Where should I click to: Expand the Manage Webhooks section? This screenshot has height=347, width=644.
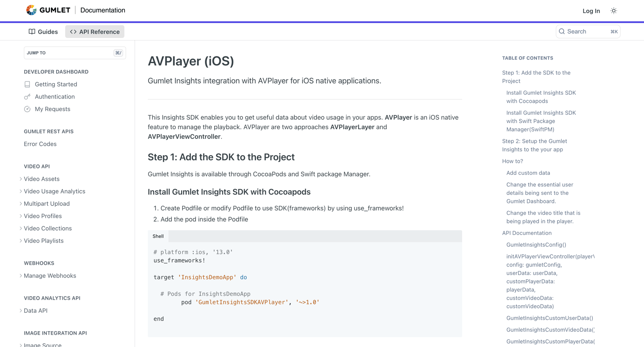[21, 276]
